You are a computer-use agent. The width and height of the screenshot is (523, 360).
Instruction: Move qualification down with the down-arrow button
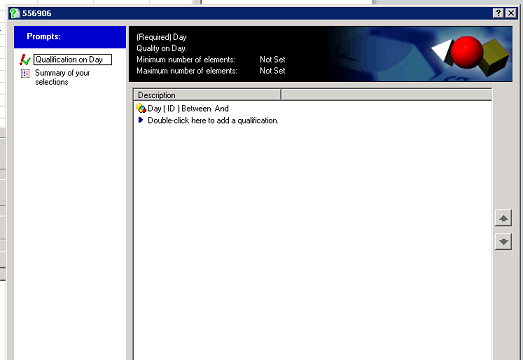coord(503,241)
